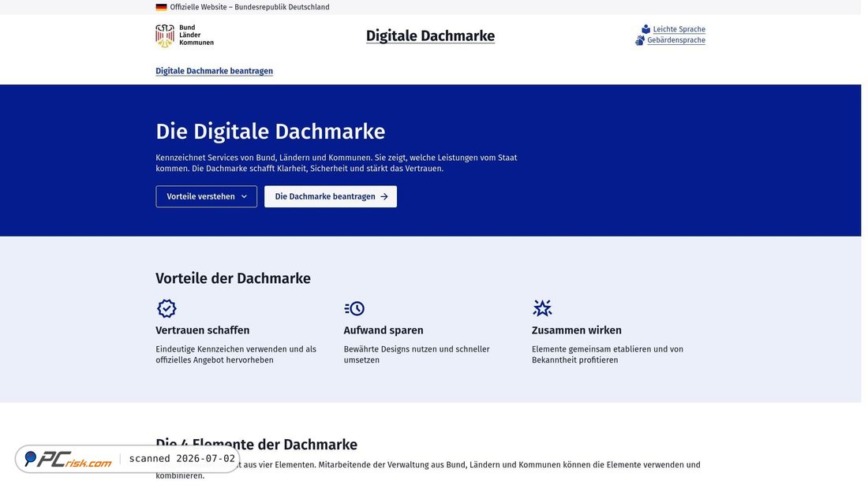This screenshot has height=488, width=868.
Task: Open the Leichte Sprache link
Action: (679, 29)
